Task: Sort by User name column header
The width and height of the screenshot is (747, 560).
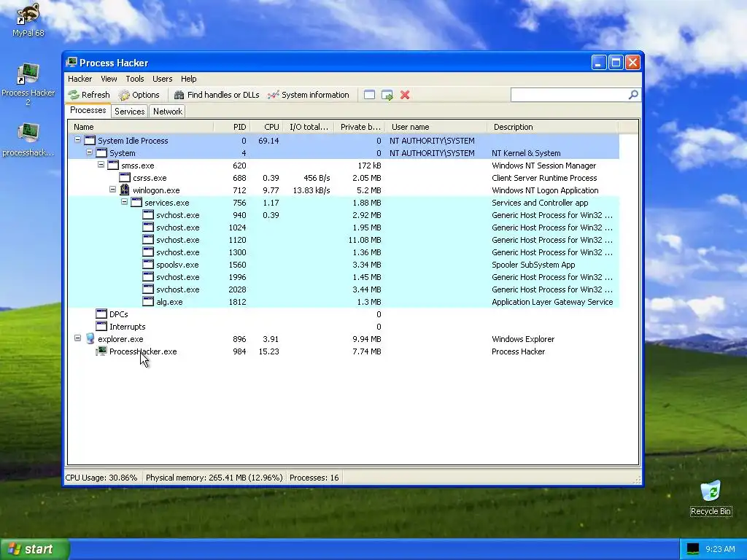Action: [436, 127]
